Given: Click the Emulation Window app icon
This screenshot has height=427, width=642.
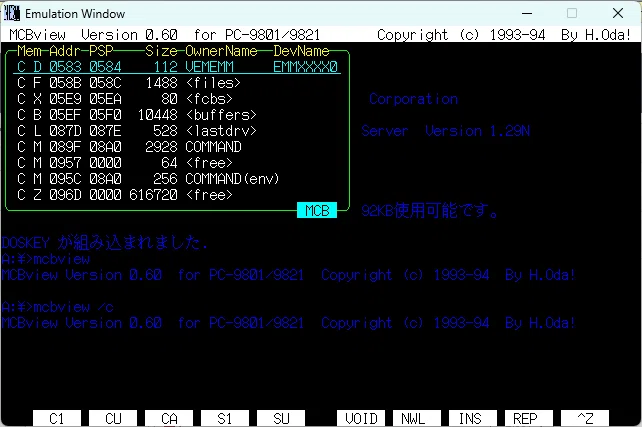Looking at the screenshot, I should pyautogui.click(x=12, y=14).
